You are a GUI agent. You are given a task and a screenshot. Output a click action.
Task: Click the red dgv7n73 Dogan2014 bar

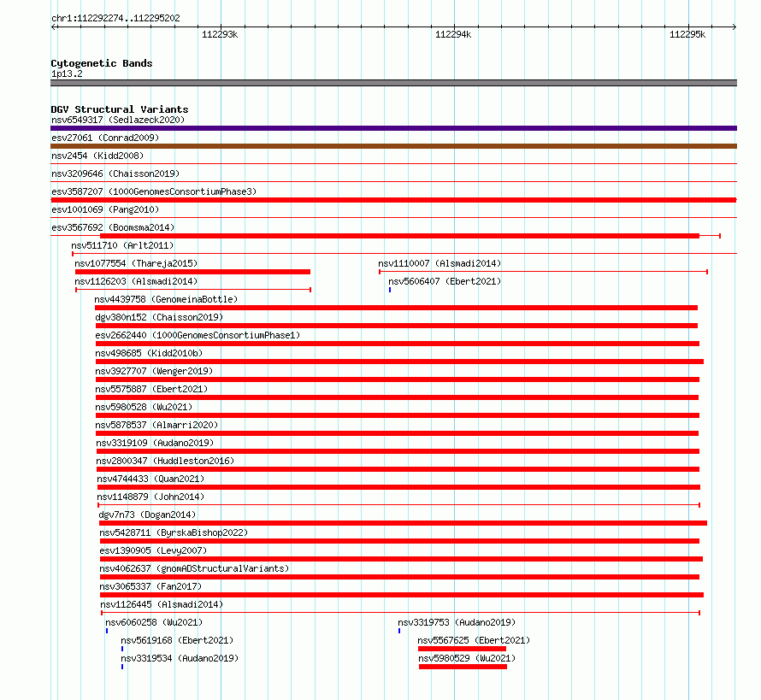403,523
